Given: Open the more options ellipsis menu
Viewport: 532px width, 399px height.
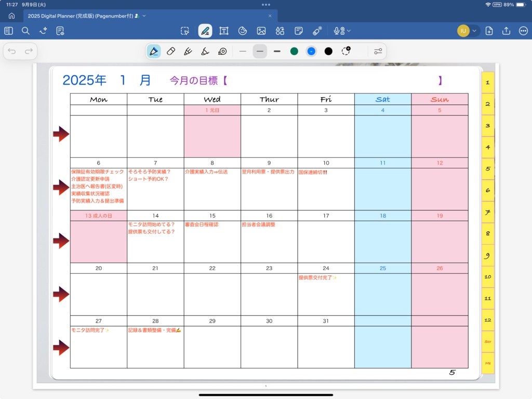Looking at the screenshot, I should click(x=524, y=31).
